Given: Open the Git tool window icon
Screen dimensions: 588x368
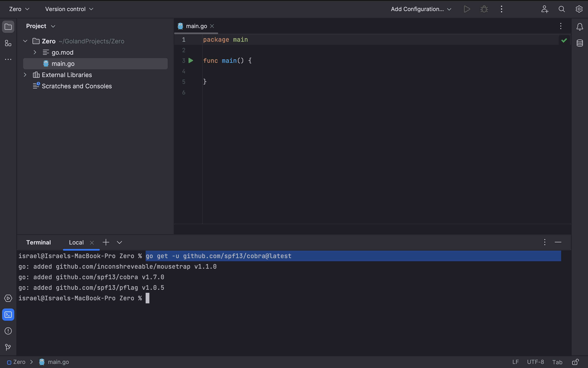Looking at the screenshot, I should (x=8, y=347).
